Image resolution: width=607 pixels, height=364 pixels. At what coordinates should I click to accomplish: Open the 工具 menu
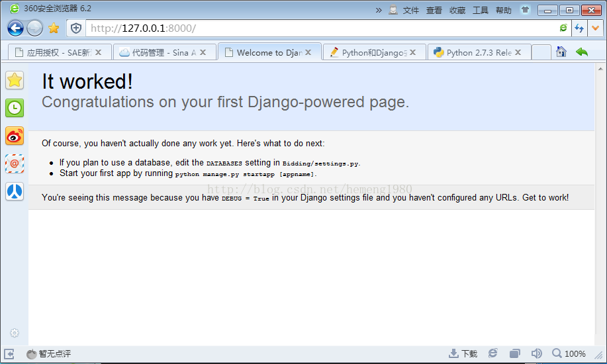point(481,11)
